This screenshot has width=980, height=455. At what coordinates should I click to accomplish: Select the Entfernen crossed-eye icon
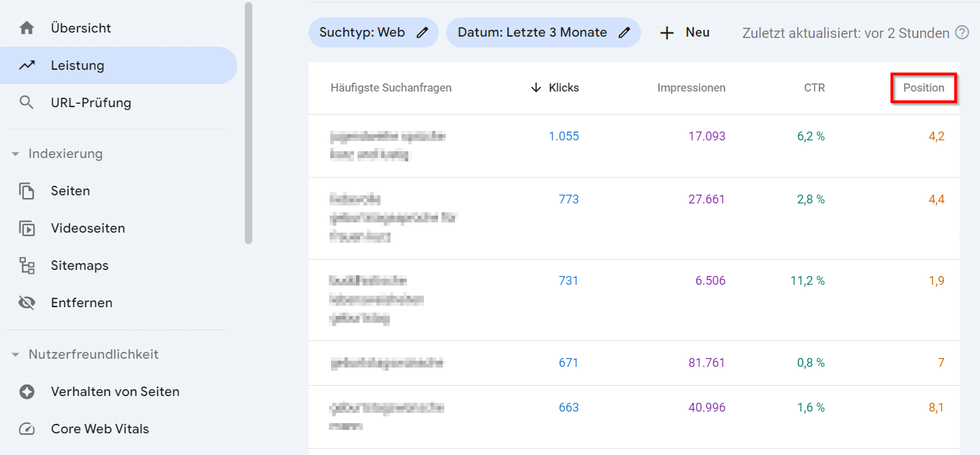[x=27, y=302]
